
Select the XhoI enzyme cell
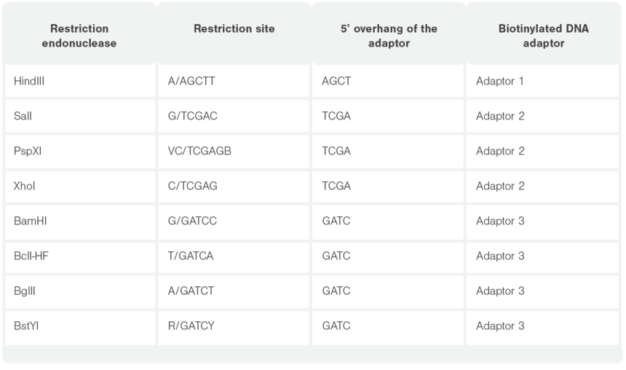click(x=80, y=186)
